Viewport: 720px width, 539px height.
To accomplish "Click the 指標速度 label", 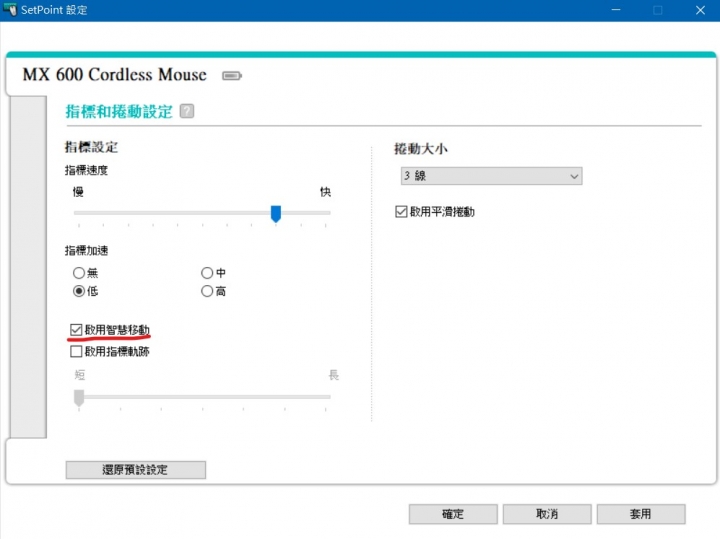I will [86, 170].
